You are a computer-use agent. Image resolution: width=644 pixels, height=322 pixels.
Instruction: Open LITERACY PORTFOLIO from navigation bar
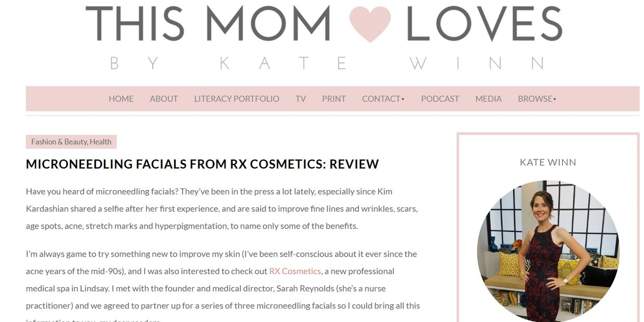click(236, 99)
